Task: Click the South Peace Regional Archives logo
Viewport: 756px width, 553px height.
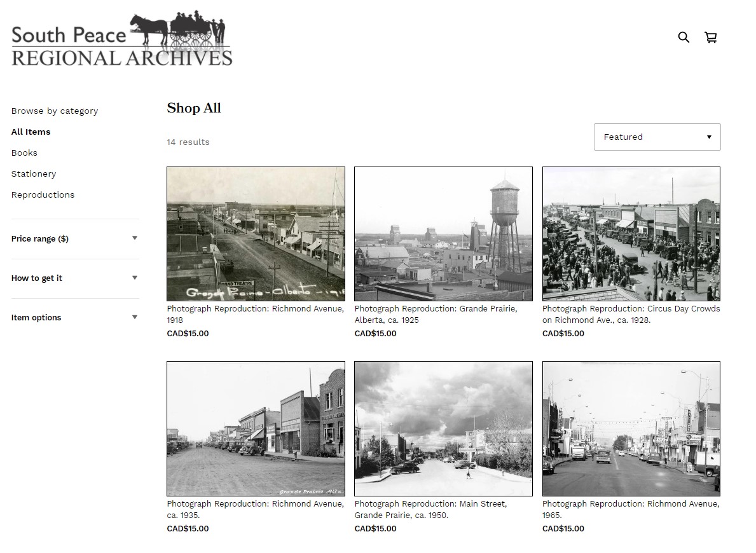Action: click(122, 39)
